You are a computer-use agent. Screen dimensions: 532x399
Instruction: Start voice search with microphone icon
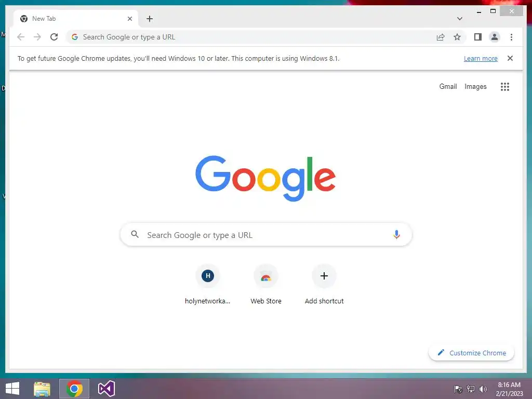click(396, 234)
